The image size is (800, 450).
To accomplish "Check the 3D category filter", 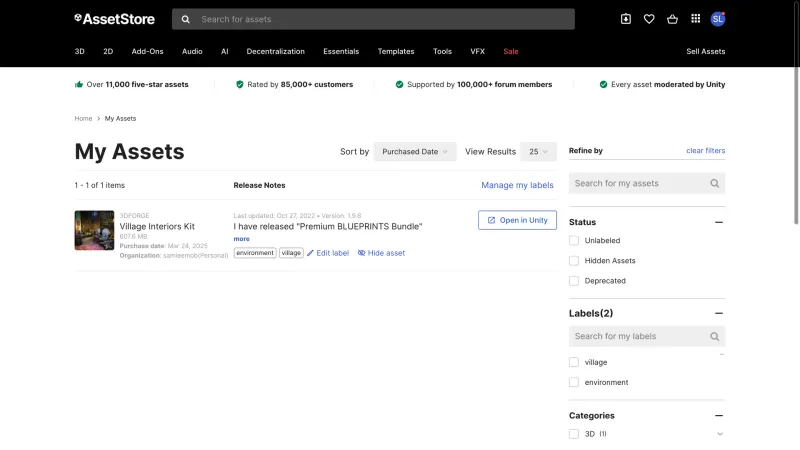I will coord(574,434).
